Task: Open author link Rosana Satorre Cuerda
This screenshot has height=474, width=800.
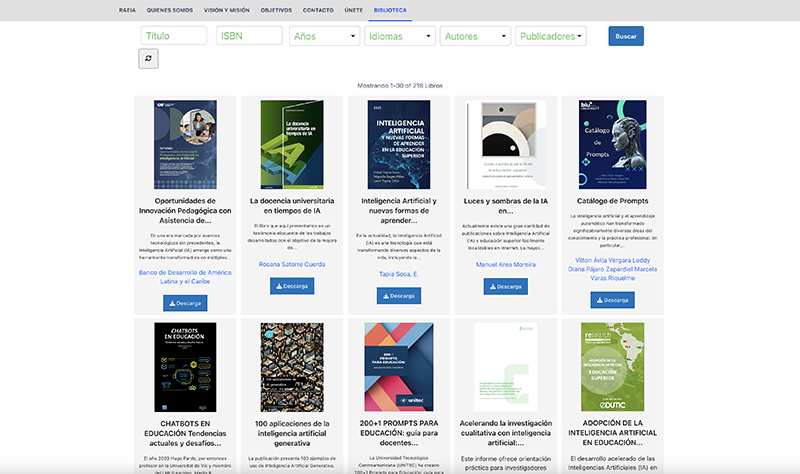Action: (290, 264)
